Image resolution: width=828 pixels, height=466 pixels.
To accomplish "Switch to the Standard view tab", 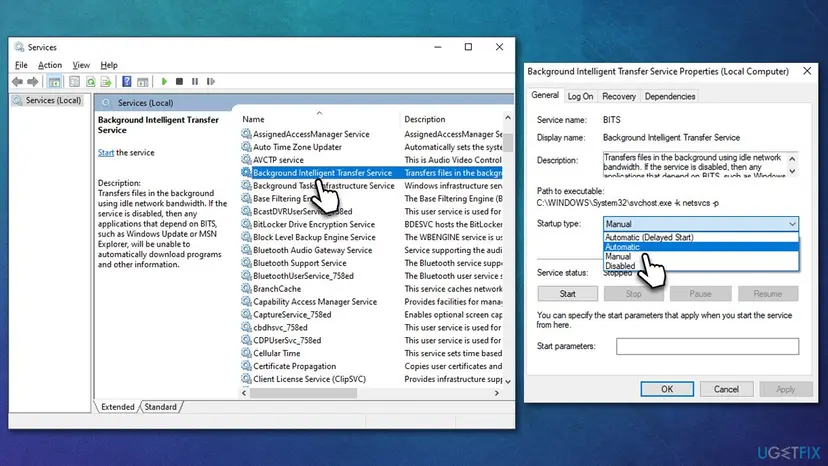I will pos(161,407).
